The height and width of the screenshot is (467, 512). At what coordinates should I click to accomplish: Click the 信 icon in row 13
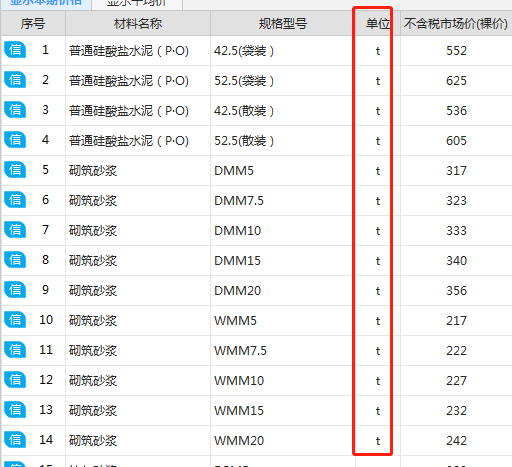(x=15, y=410)
